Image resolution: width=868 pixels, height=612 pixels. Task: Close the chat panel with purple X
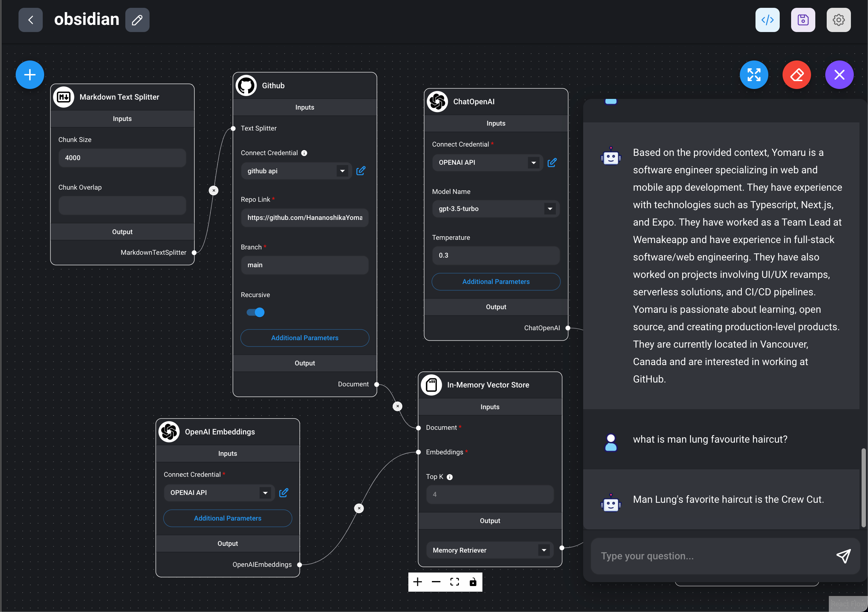pos(839,74)
